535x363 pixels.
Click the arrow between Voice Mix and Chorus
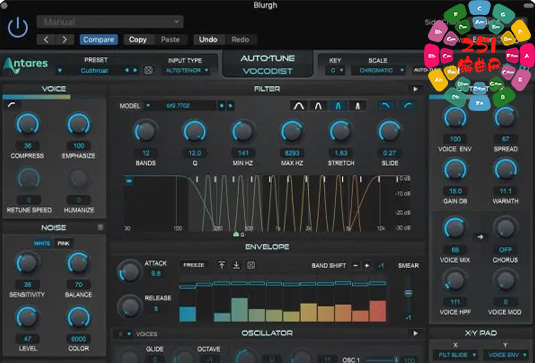480,236
